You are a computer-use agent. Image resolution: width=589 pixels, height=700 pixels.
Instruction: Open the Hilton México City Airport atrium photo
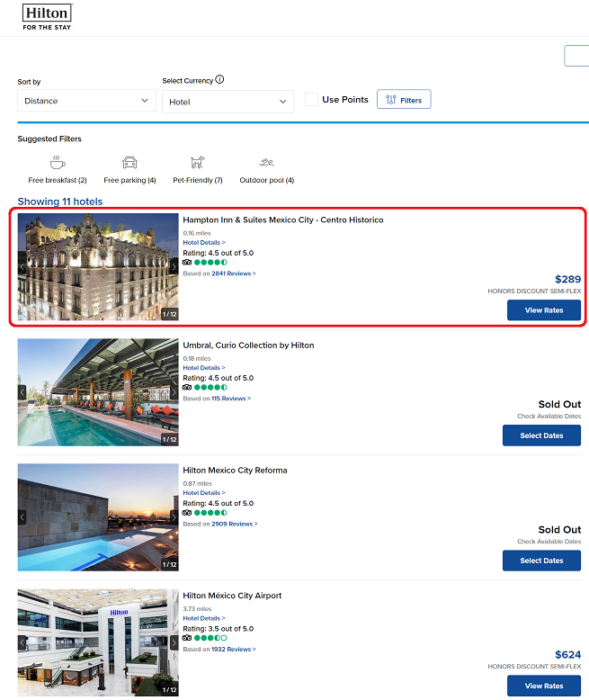[x=98, y=642]
